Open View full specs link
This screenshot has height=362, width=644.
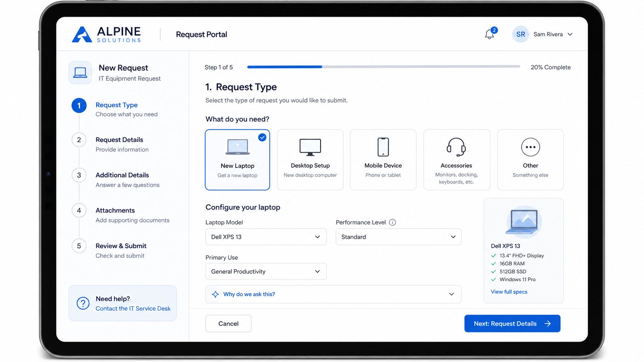509,292
